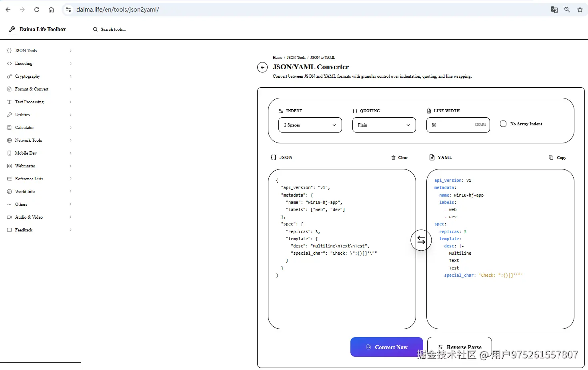Open the Feedback menu item
Viewport: 588px width, 370px height.
point(40,230)
